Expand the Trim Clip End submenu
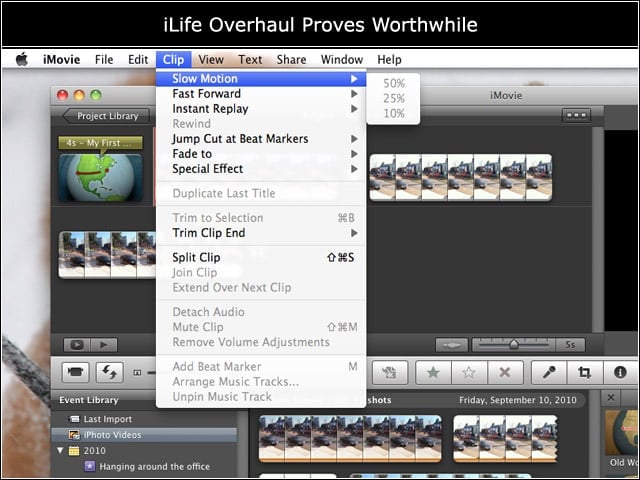The image size is (640, 480). click(261, 233)
